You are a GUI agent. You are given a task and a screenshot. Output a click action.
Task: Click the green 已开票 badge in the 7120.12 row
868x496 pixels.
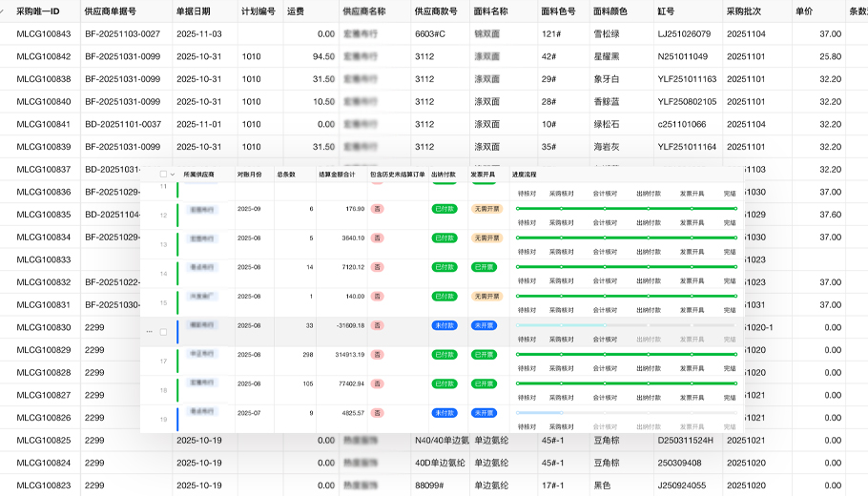484,267
